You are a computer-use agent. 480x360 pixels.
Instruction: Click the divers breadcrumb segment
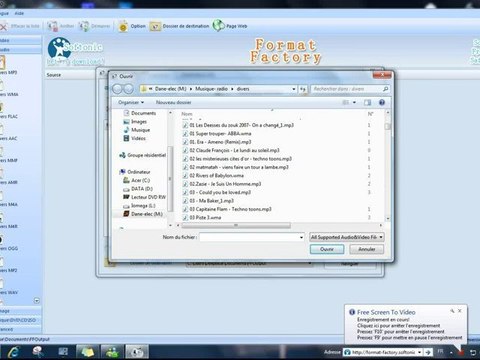click(243, 89)
